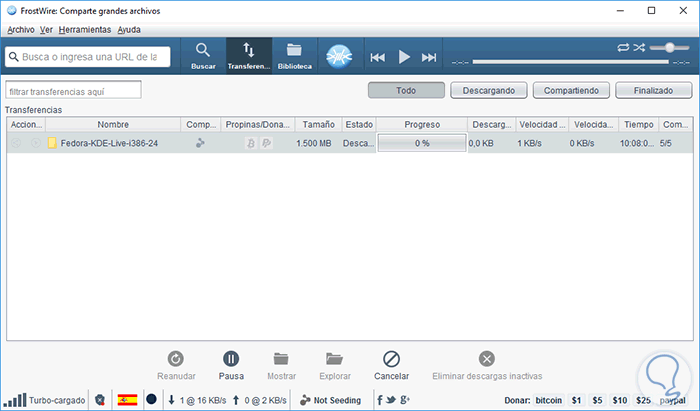Donate $10 button

(x=620, y=400)
